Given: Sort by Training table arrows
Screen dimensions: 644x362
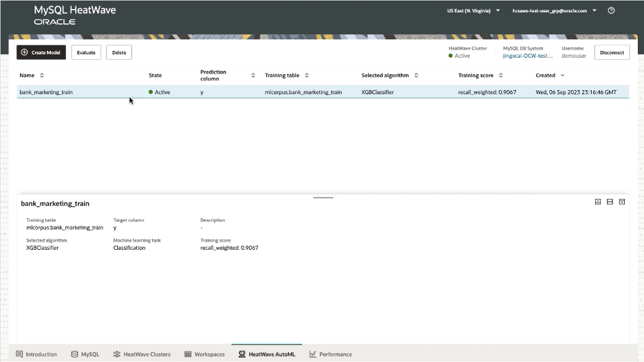Looking at the screenshot, I should [x=306, y=75].
